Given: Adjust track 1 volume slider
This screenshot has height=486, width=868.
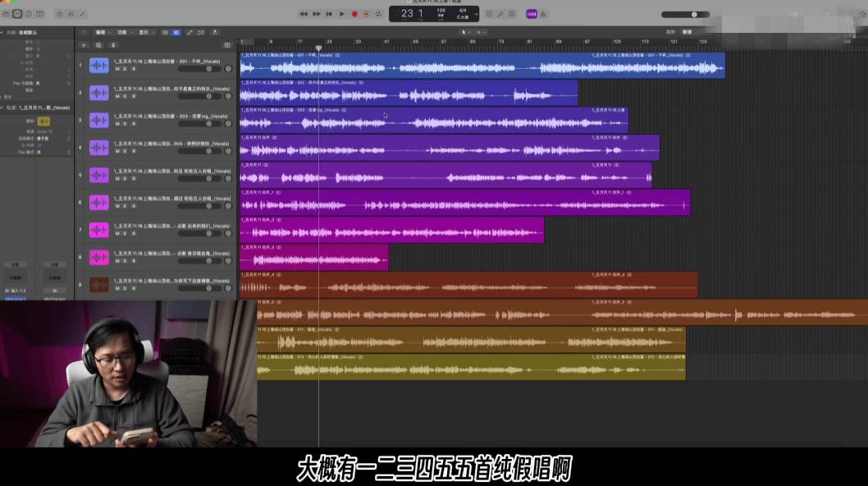Looking at the screenshot, I should [x=199, y=69].
